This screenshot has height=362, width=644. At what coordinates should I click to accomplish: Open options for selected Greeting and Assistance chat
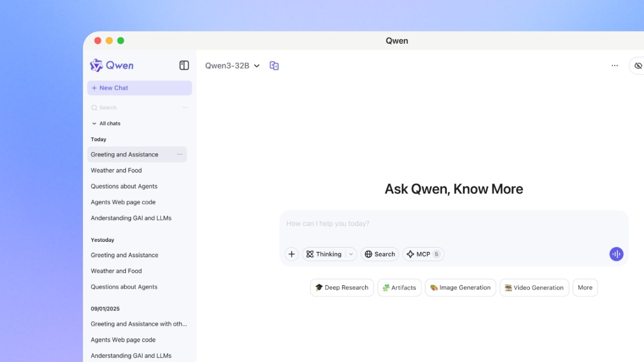pos(180,154)
